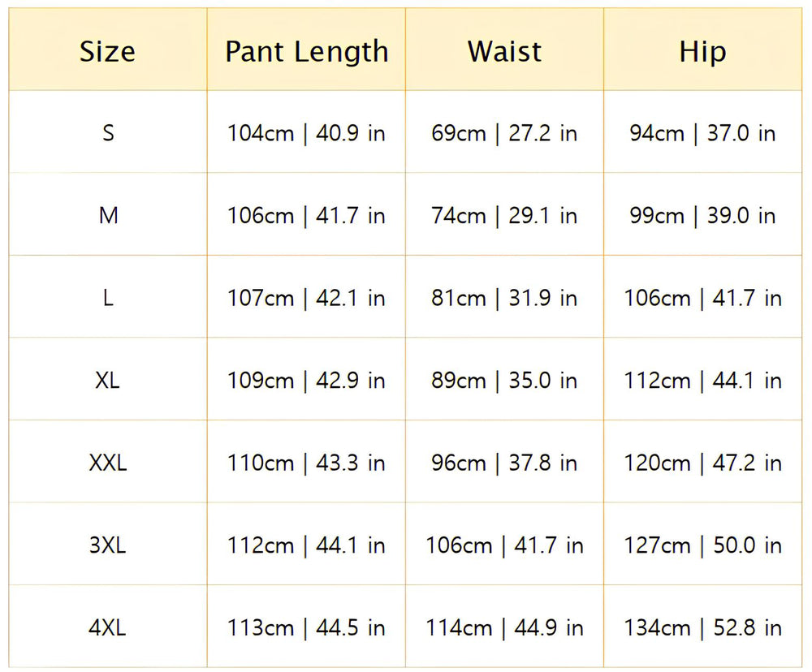
Task: Click the 81cm | 31.9 in waist cell
Action: pyautogui.click(x=504, y=299)
